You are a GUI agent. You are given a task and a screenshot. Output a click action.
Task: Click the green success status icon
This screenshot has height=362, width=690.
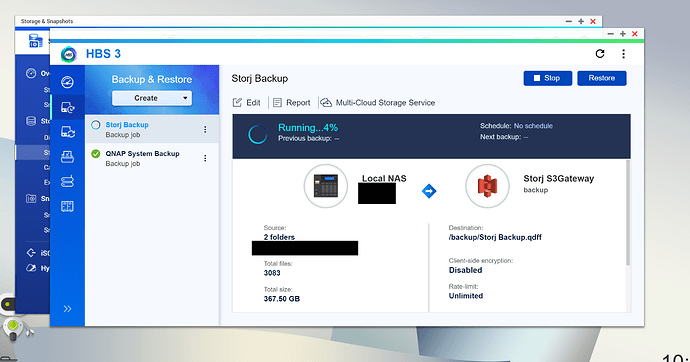click(x=95, y=154)
